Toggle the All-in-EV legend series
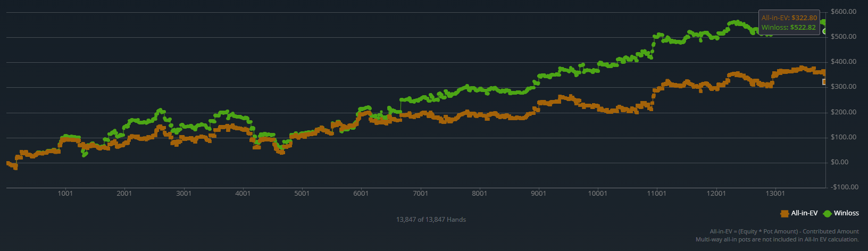 [799, 213]
